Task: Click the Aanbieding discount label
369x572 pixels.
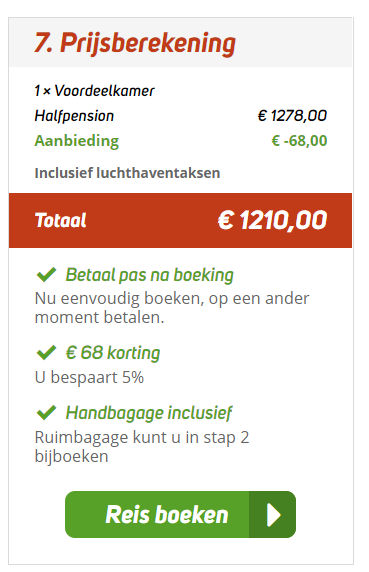Action: coord(77,141)
